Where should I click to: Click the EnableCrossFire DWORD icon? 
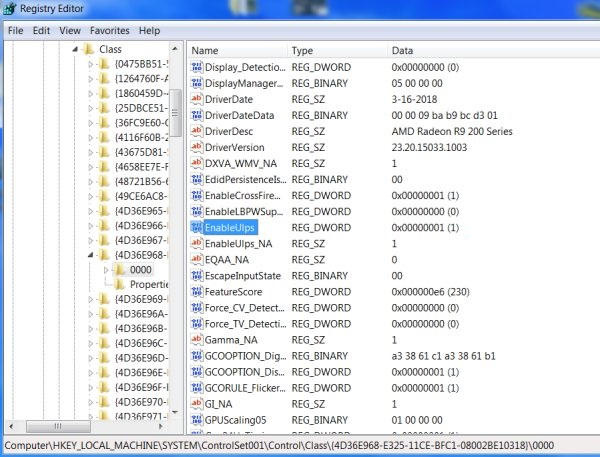click(196, 196)
